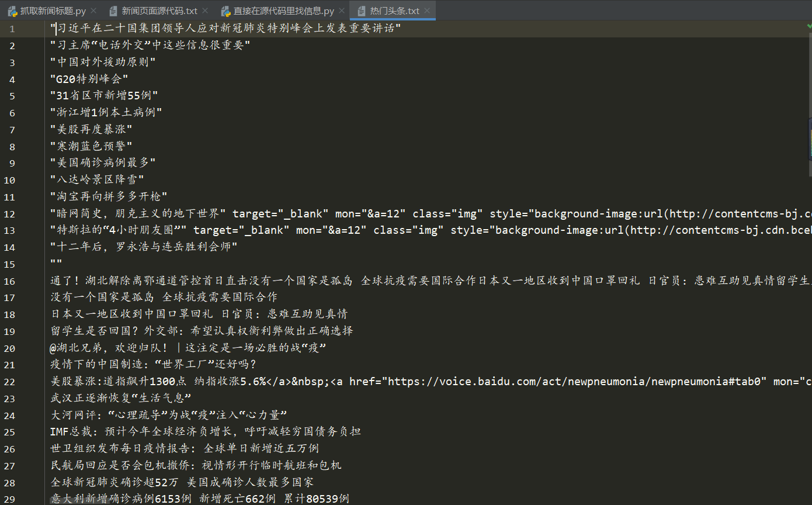Viewport: 812px width, 505px height.
Task: Switch to the 抓取新闻标题.py tab
Action: point(53,11)
